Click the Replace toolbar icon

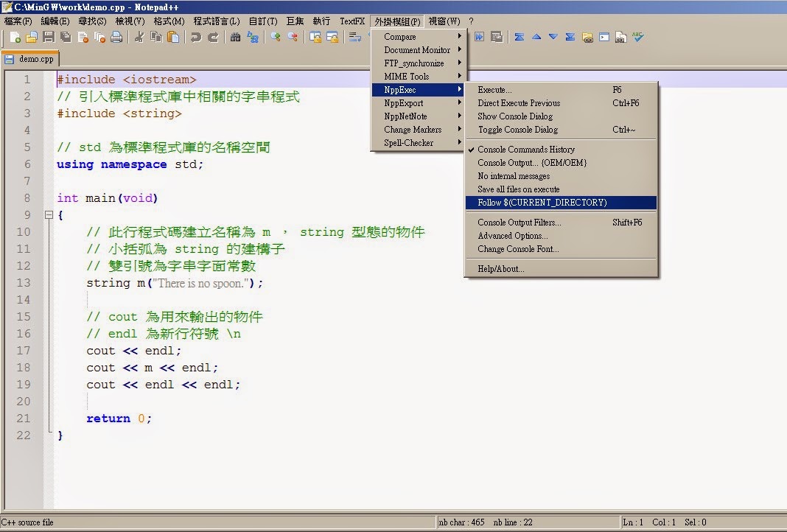point(253,37)
